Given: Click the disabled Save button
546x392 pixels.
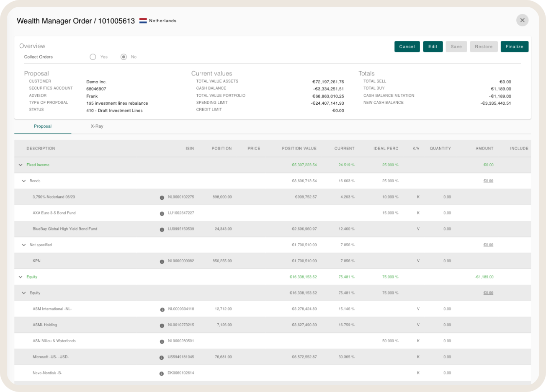Looking at the screenshot, I should tap(456, 46).
